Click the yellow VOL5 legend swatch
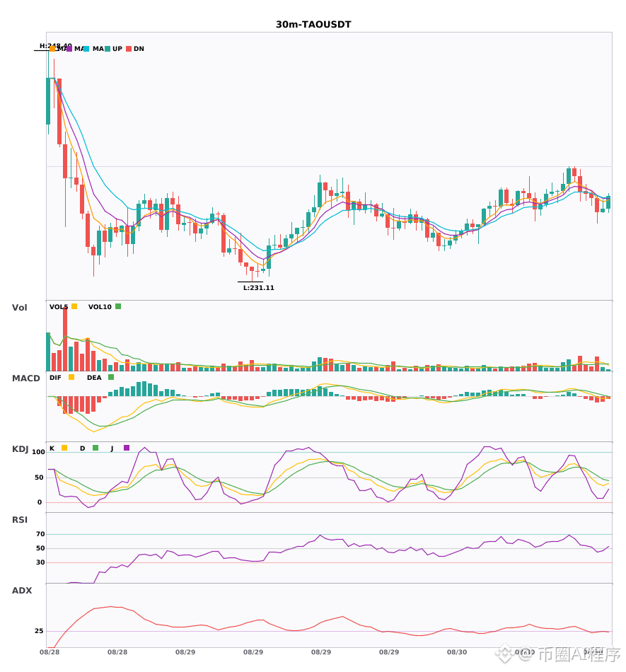The width and height of the screenshot is (626, 672). click(x=74, y=306)
